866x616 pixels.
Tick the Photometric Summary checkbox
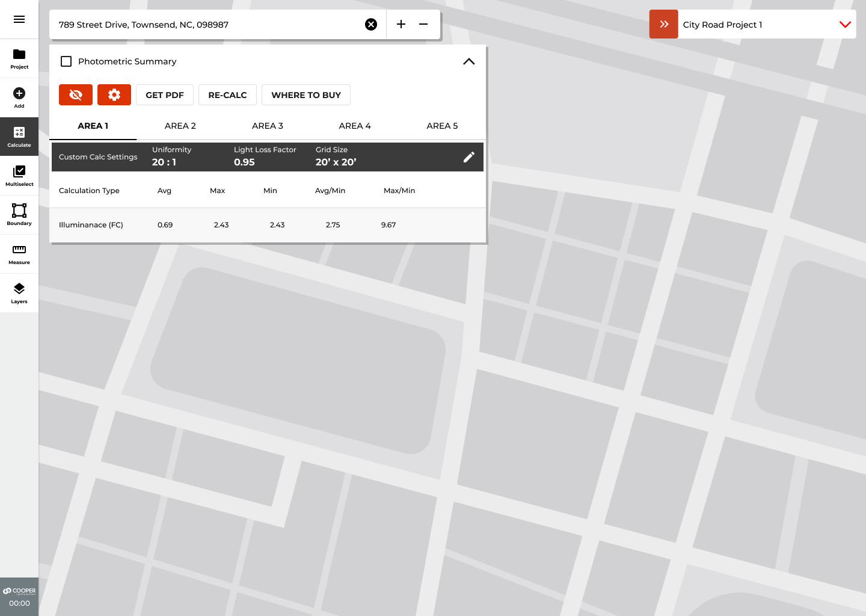pos(66,61)
